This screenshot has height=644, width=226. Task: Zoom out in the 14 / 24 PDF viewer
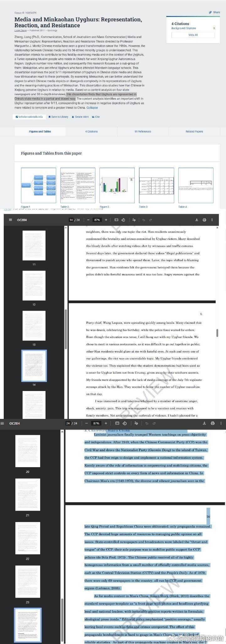coord(88,220)
